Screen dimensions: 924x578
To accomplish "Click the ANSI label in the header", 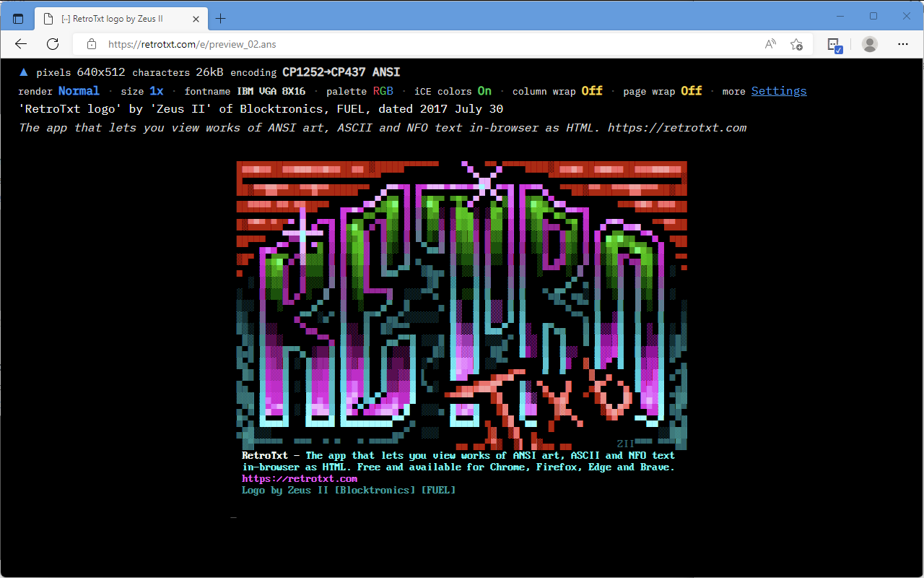I will pyautogui.click(x=386, y=72).
